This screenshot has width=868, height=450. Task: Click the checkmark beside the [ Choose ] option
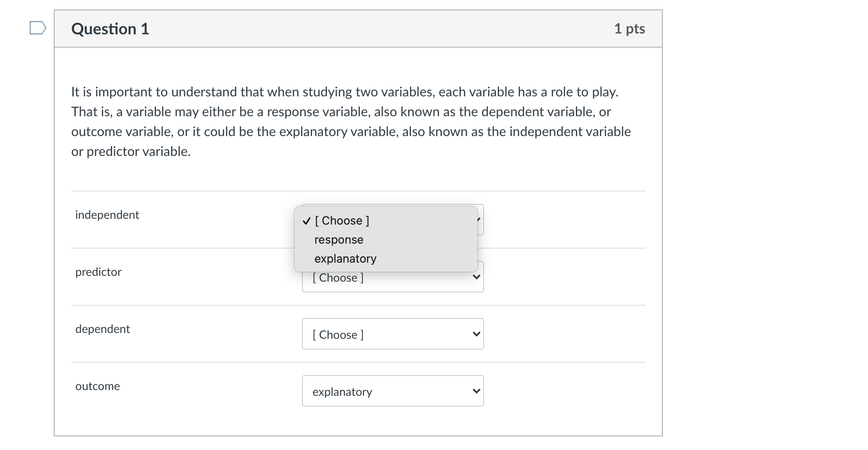(307, 221)
